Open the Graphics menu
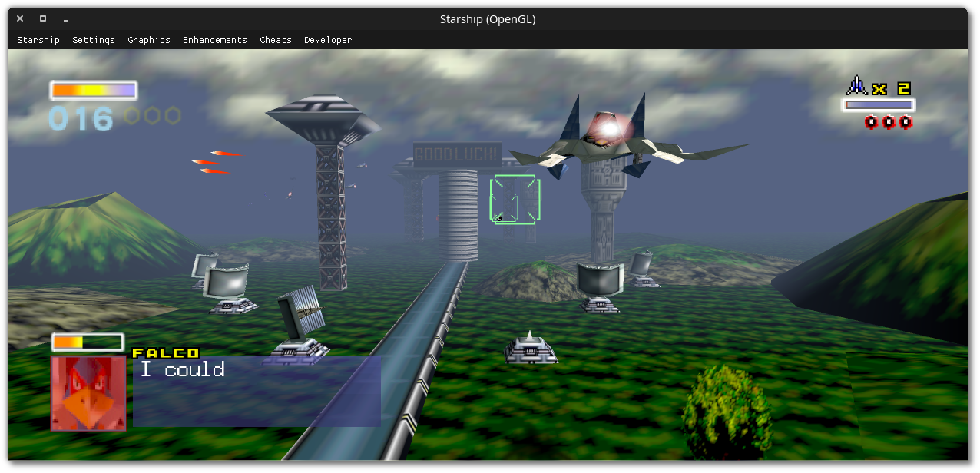 (x=149, y=40)
